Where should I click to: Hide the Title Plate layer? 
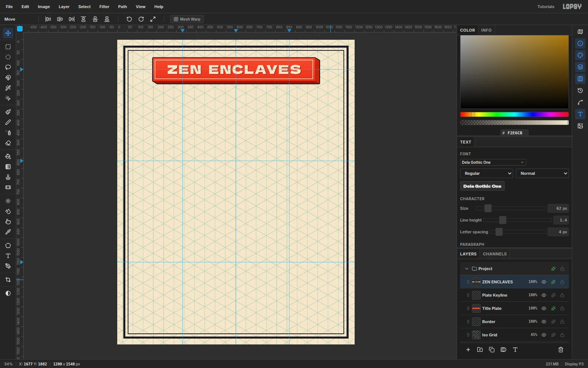coord(544,308)
